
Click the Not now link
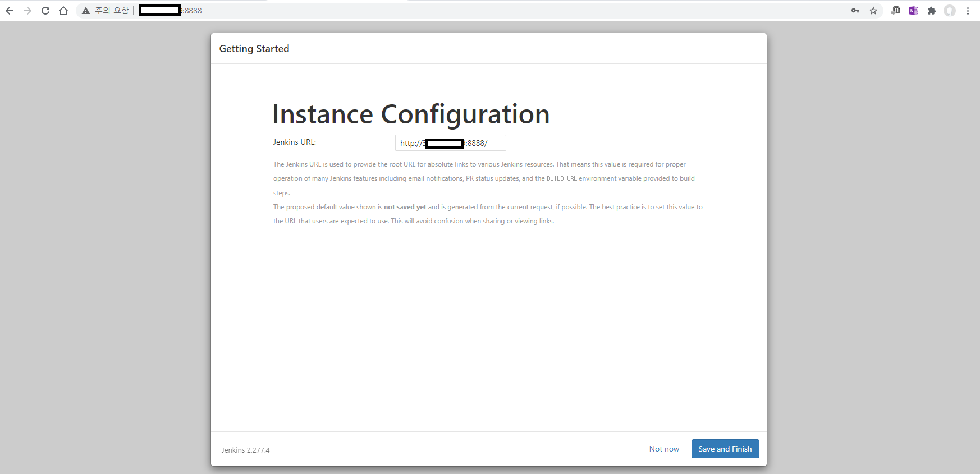[x=664, y=449]
